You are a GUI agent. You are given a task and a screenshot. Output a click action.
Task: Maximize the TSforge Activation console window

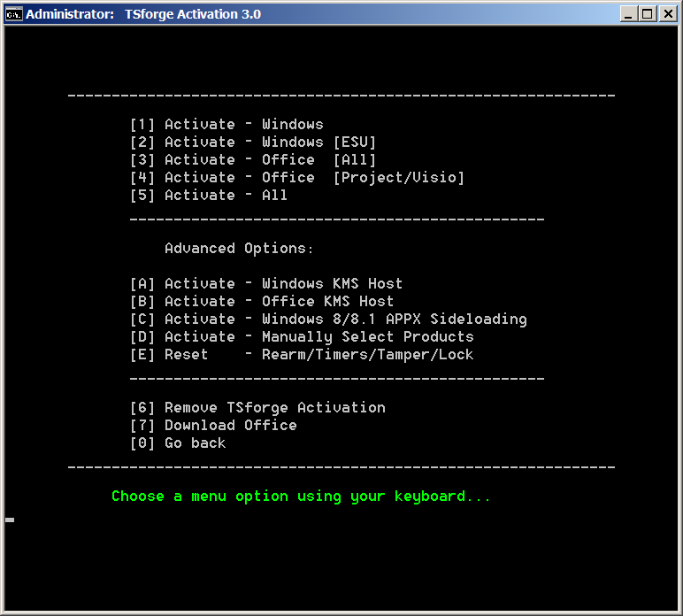(x=648, y=14)
